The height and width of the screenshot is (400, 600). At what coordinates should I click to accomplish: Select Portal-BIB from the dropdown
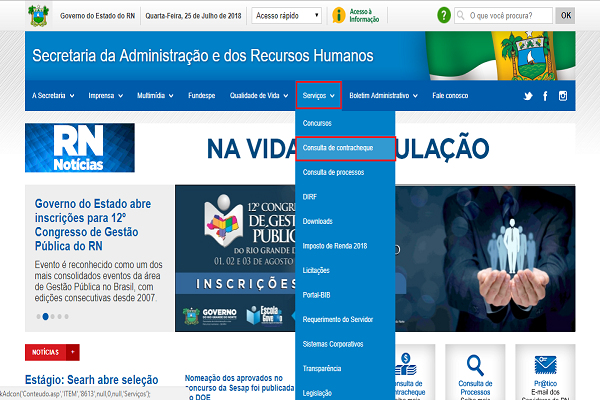click(345, 295)
